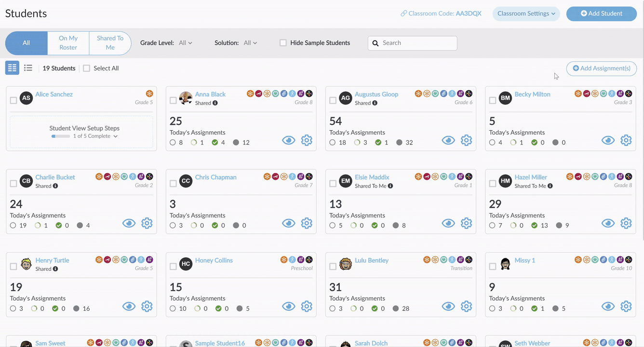The image size is (644, 347).
Task: Click Lulu Bentley's Transition grade label
Action: click(x=461, y=268)
